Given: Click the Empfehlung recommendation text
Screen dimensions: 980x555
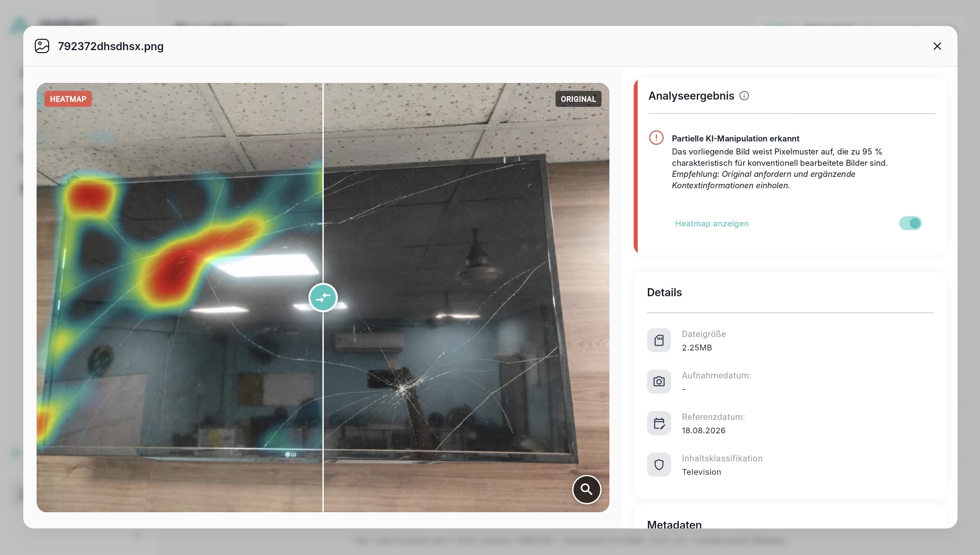Looking at the screenshot, I should 763,180.
